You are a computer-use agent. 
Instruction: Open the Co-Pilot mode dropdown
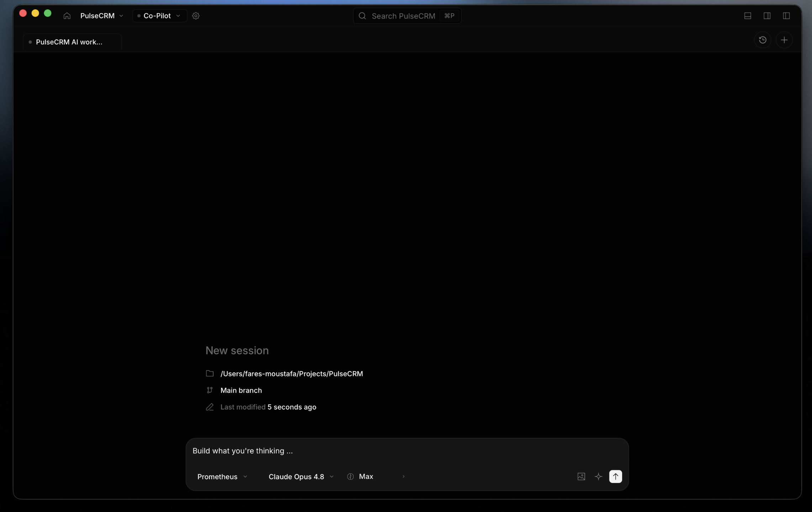(x=159, y=16)
